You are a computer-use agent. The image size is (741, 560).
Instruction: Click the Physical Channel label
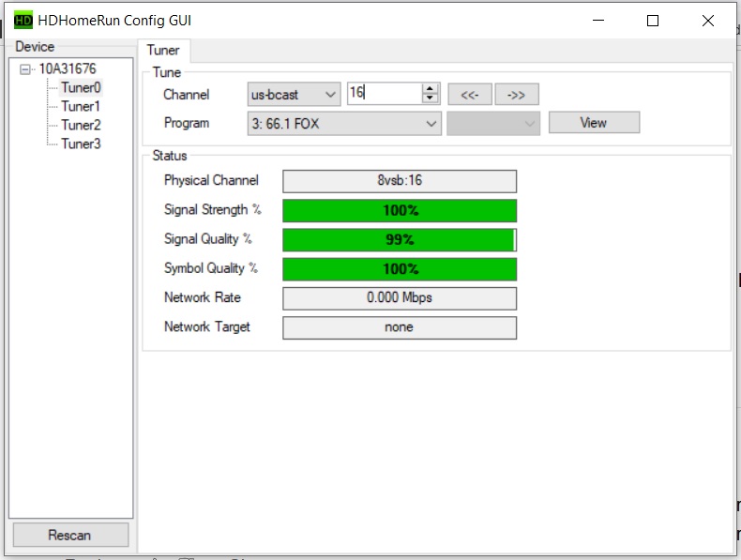point(211,180)
